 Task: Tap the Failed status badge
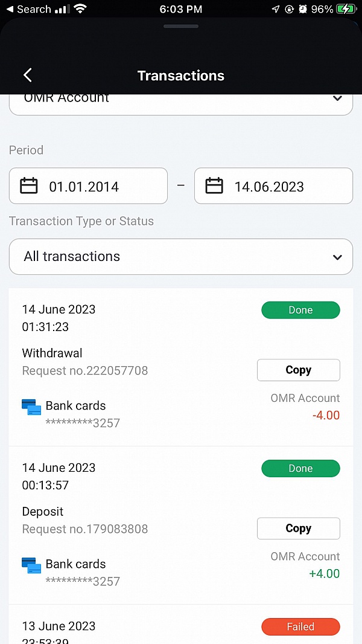click(x=300, y=627)
